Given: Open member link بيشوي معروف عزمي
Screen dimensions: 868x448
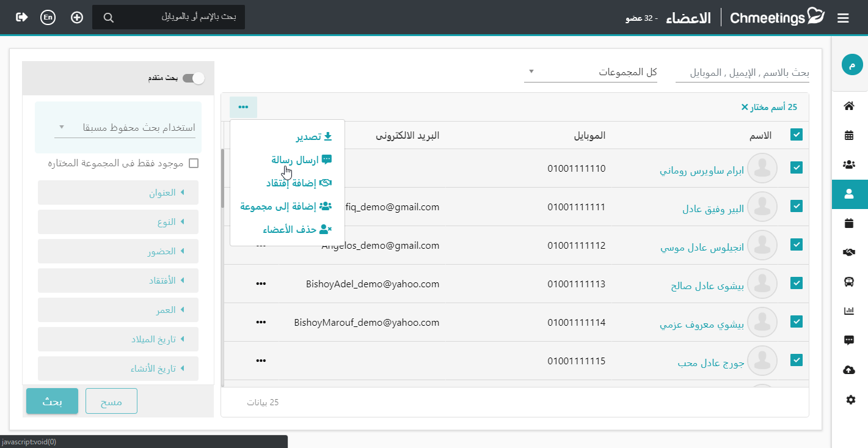Looking at the screenshot, I should point(702,325).
